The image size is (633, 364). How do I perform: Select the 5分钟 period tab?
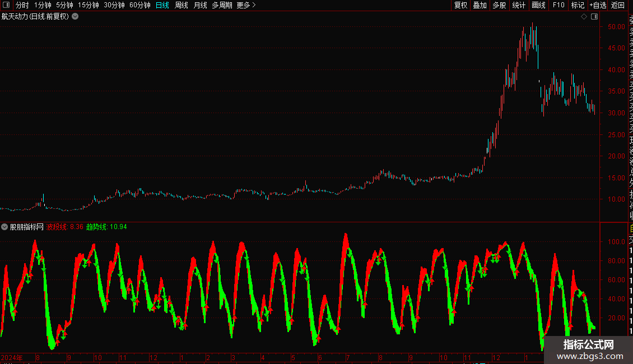(x=64, y=5)
